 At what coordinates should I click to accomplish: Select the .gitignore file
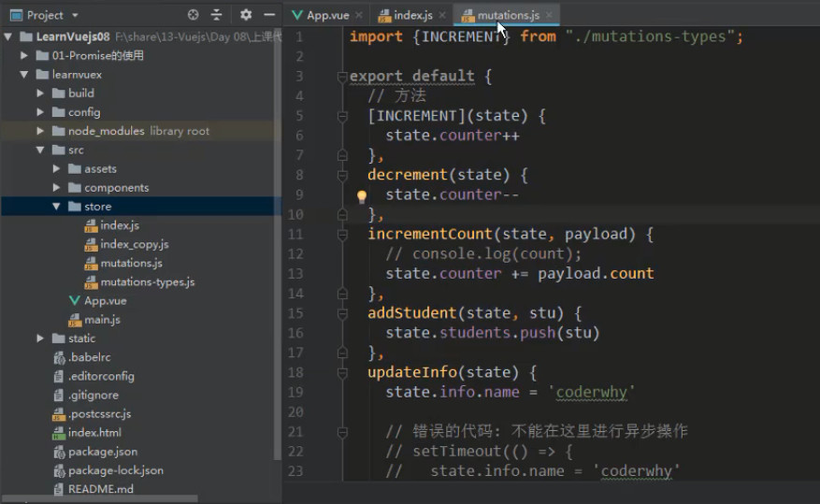(94, 395)
